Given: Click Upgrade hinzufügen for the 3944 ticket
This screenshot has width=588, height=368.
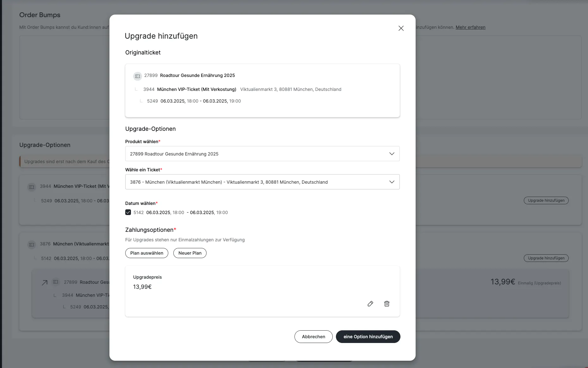Looking at the screenshot, I should (x=546, y=200).
